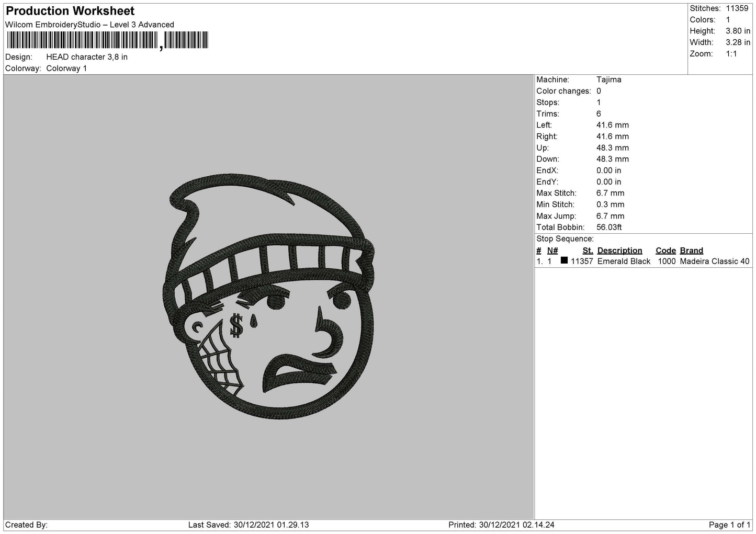Click the Max Stitch value 6.7 mm
756x534 pixels.
(x=611, y=194)
